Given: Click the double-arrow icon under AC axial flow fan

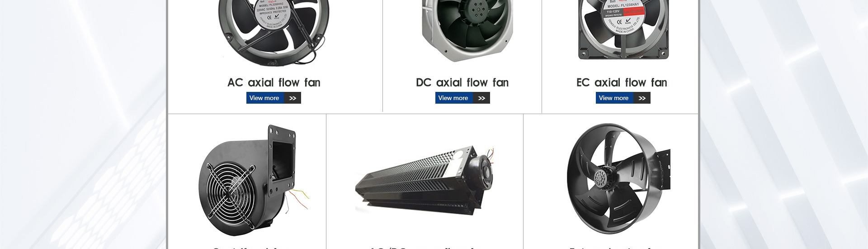Looking at the screenshot, I should click(x=292, y=98).
